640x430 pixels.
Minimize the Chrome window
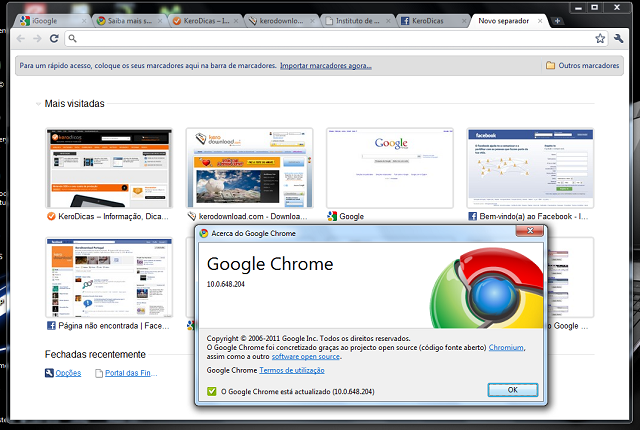point(578,8)
